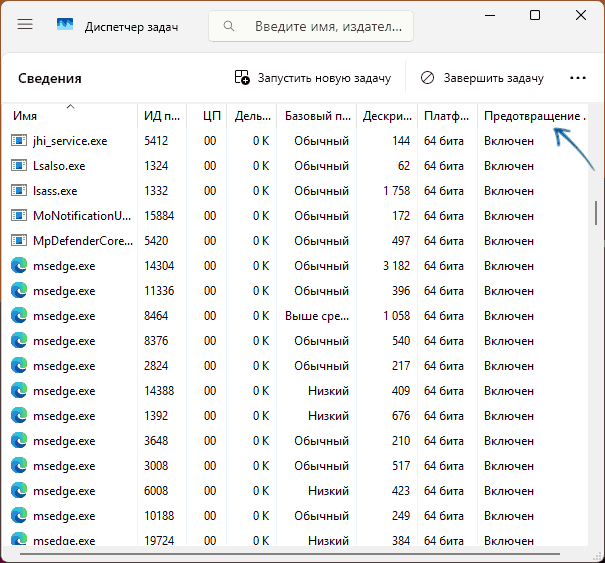
Task: Click the Базовый приоритет column header
Action: [x=316, y=116]
